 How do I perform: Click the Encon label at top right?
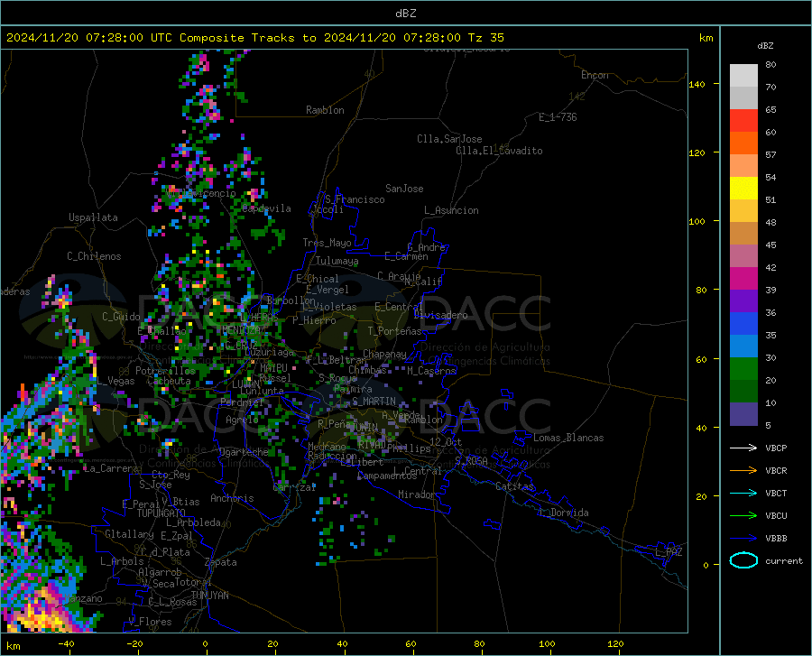tap(595, 75)
